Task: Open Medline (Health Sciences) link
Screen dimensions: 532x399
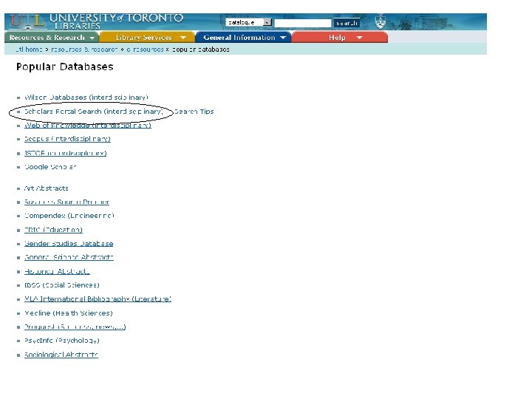Action: [x=69, y=313]
